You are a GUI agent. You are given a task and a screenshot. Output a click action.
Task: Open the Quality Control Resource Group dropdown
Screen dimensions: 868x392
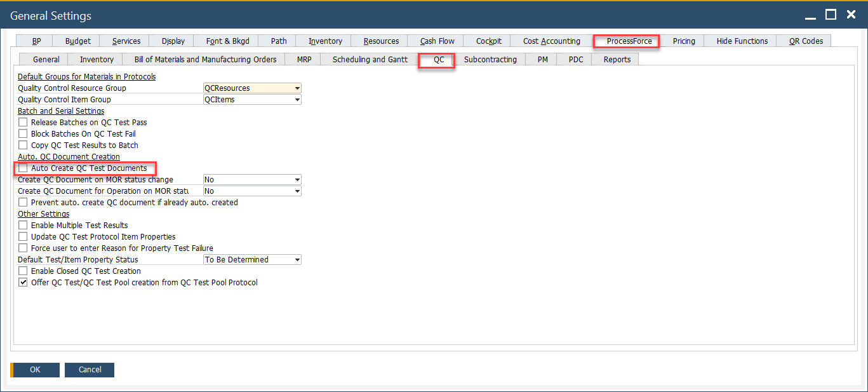pyautogui.click(x=296, y=88)
